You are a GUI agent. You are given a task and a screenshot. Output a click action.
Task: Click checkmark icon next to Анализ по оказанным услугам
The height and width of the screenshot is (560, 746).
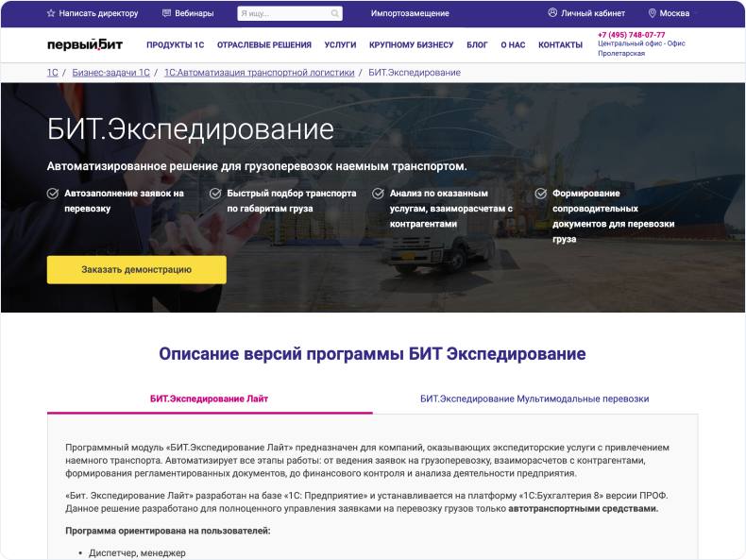point(378,194)
